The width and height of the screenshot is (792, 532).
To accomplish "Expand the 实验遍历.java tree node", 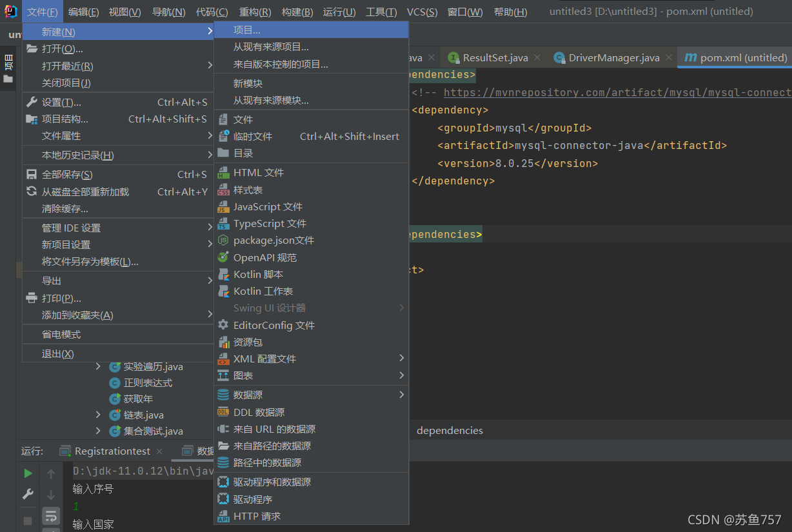I will pyautogui.click(x=98, y=366).
